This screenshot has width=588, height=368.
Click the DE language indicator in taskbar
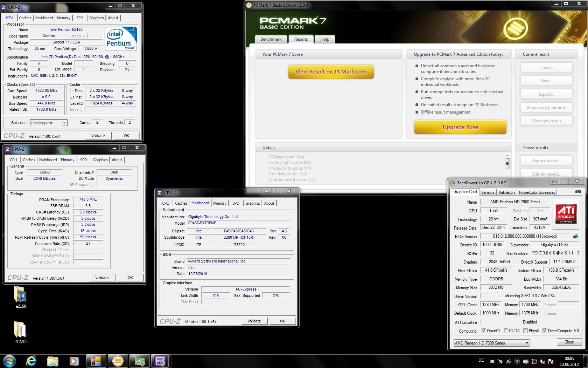(481, 360)
